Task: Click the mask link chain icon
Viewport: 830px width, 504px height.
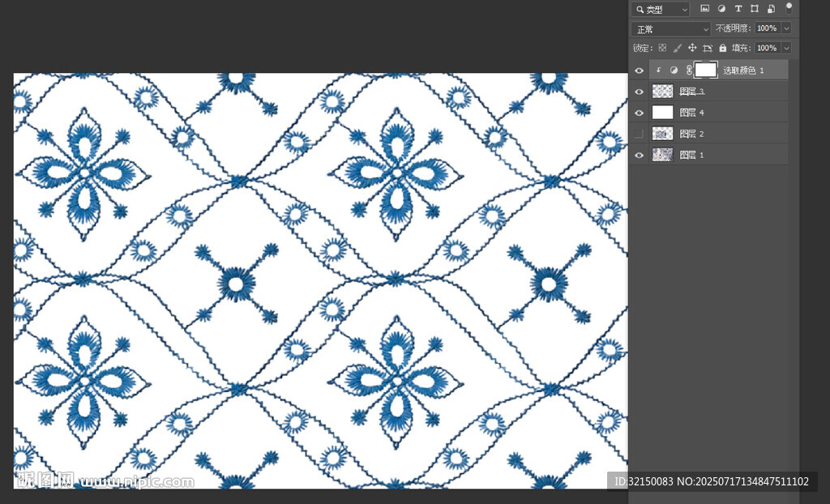Action: click(689, 70)
